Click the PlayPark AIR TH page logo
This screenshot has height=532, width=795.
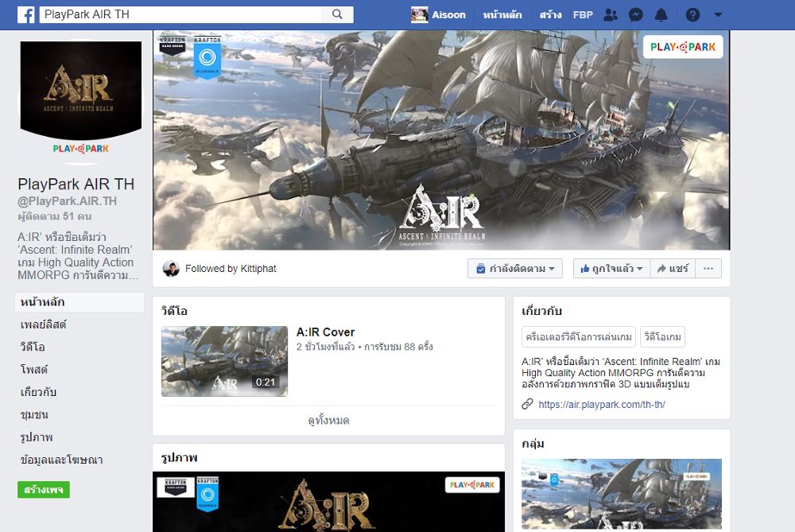80,97
